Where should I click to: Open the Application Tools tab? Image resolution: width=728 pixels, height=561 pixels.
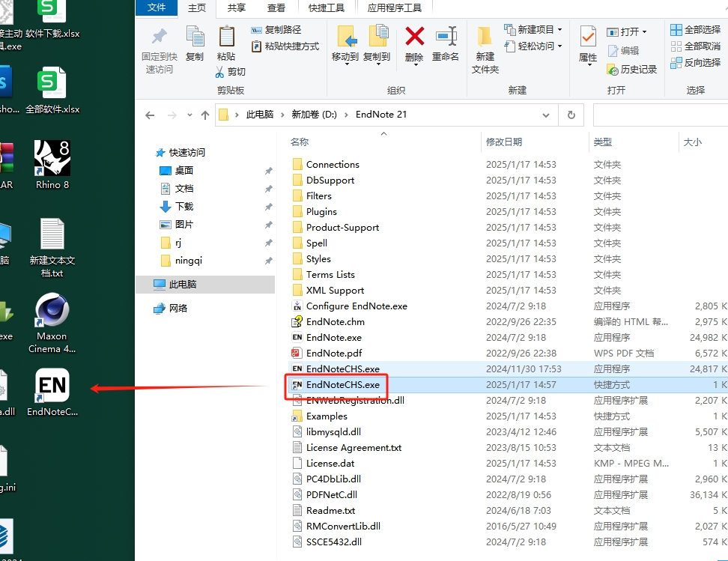point(394,8)
